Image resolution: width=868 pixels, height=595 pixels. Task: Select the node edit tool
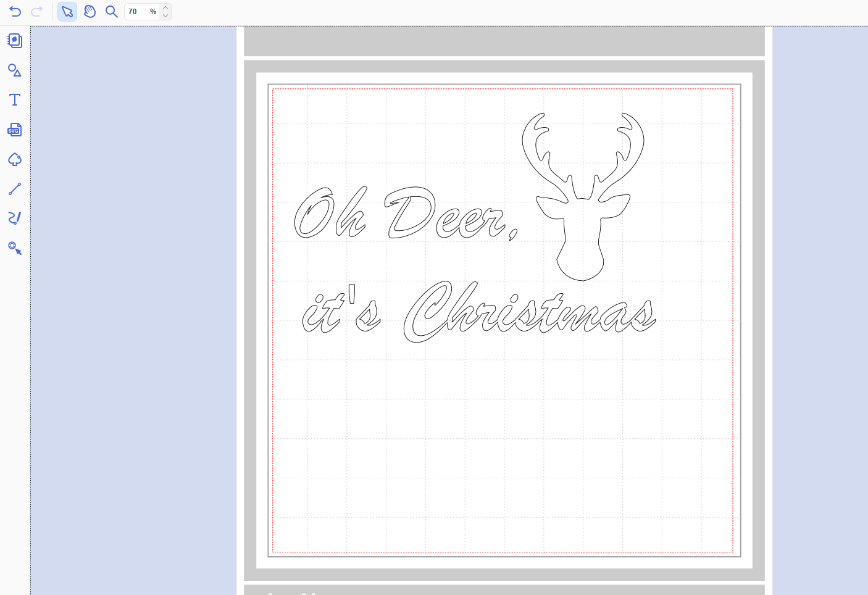(x=15, y=248)
